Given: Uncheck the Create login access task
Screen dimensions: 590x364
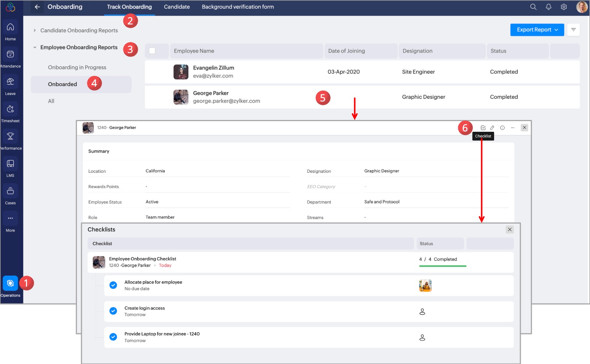Looking at the screenshot, I should [113, 311].
